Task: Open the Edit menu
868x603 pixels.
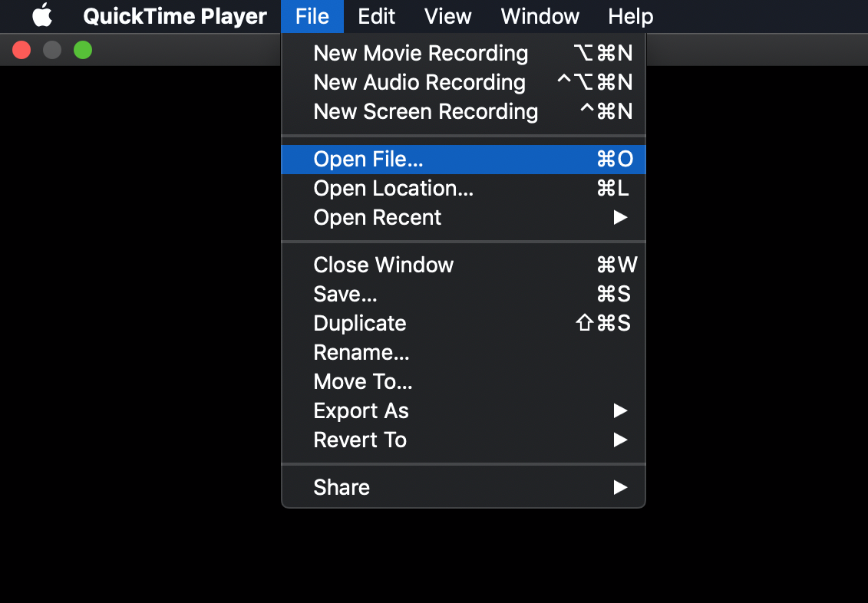Action: click(377, 16)
